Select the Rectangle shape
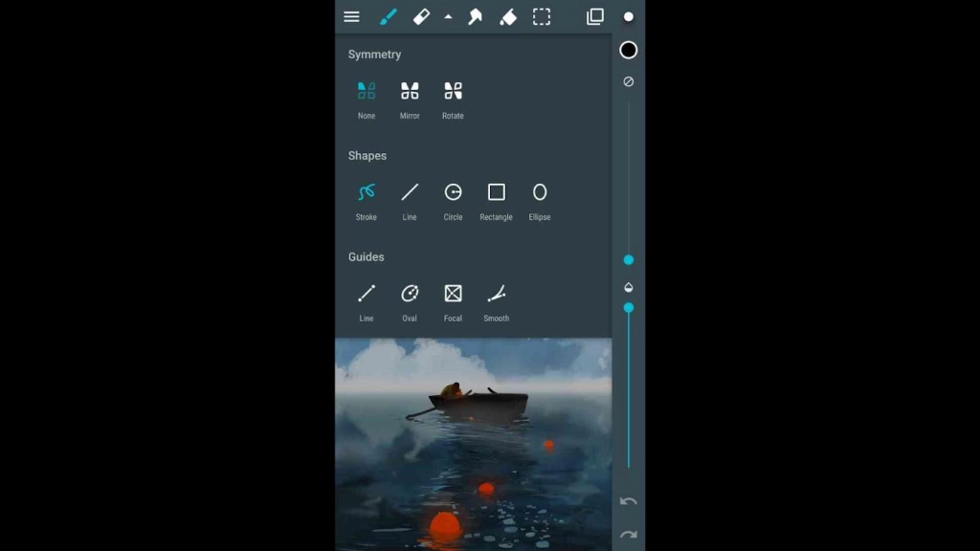The image size is (980, 551). (x=496, y=193)
